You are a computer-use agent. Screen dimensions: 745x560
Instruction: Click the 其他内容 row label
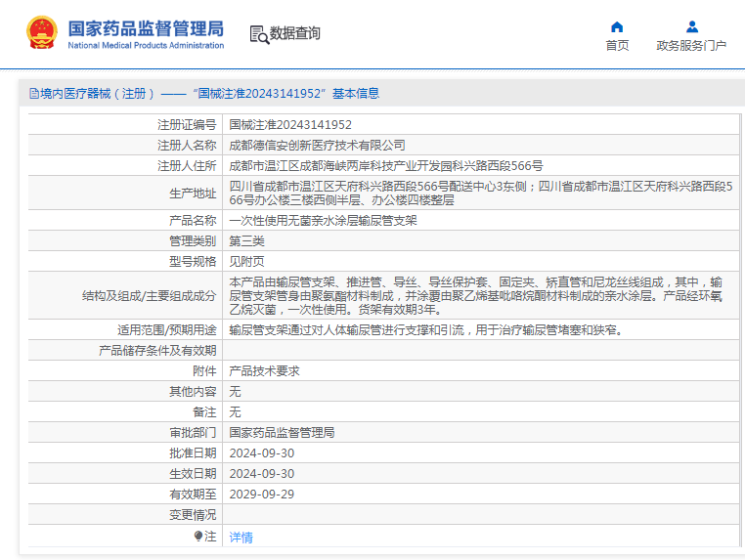(x=193, y=391)
